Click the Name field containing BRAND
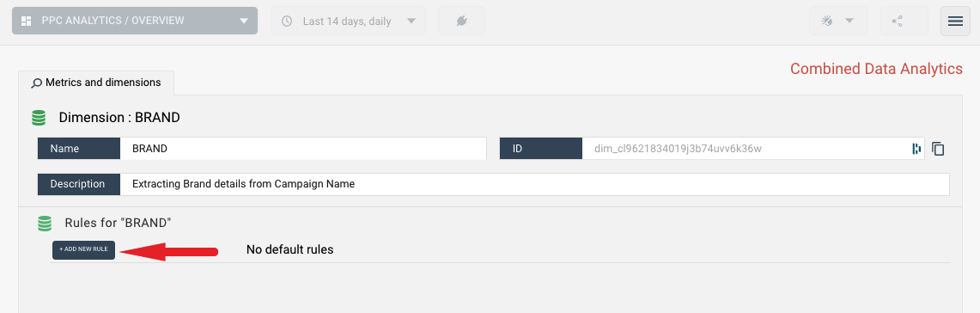Screen dimensions: 980x313 tap(303, 149)
